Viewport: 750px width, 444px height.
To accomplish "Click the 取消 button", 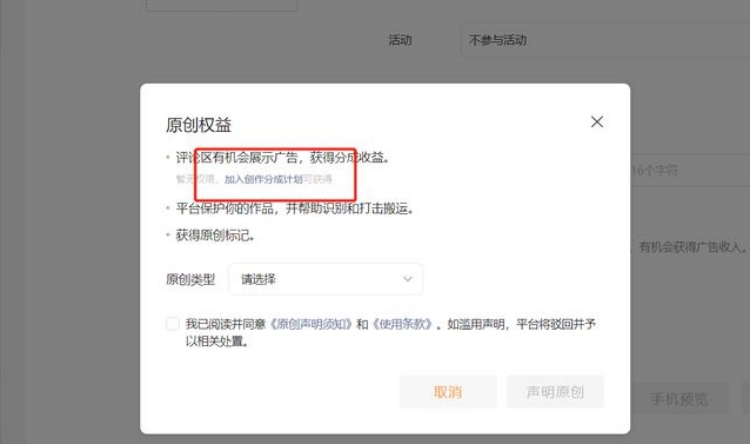I will (x=448, y=392).
